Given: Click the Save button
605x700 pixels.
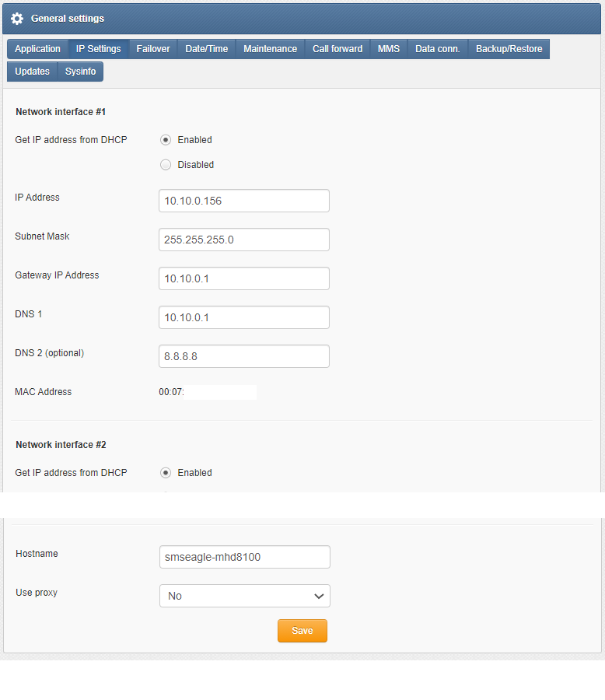Looking at the screenshot, I should pyautogui.click(x=302, y=630).
